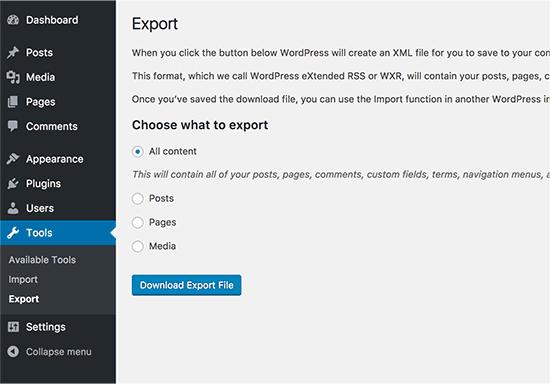Click the Pages stacked-sheets icon
Screen dimensions: 550x384
(x=13, y=102)
